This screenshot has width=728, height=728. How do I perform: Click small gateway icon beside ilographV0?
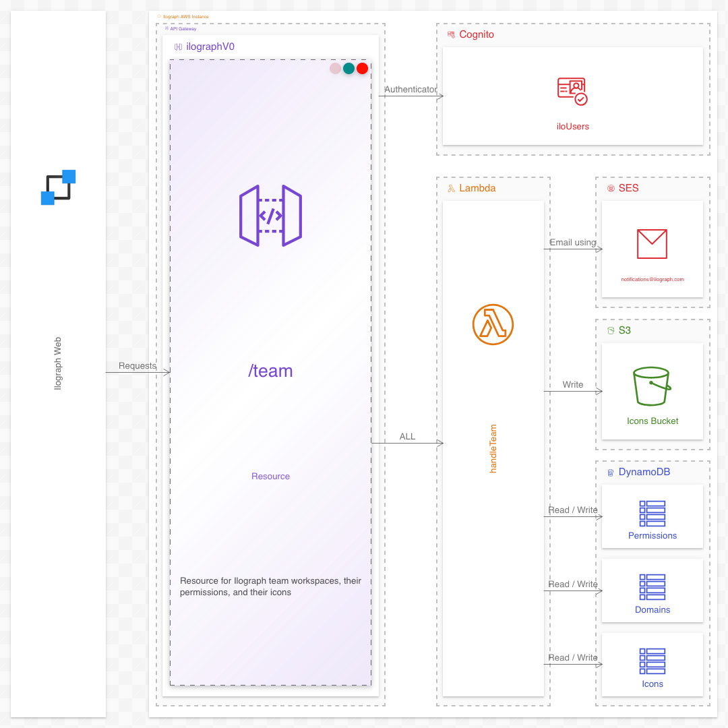(178, 47)
